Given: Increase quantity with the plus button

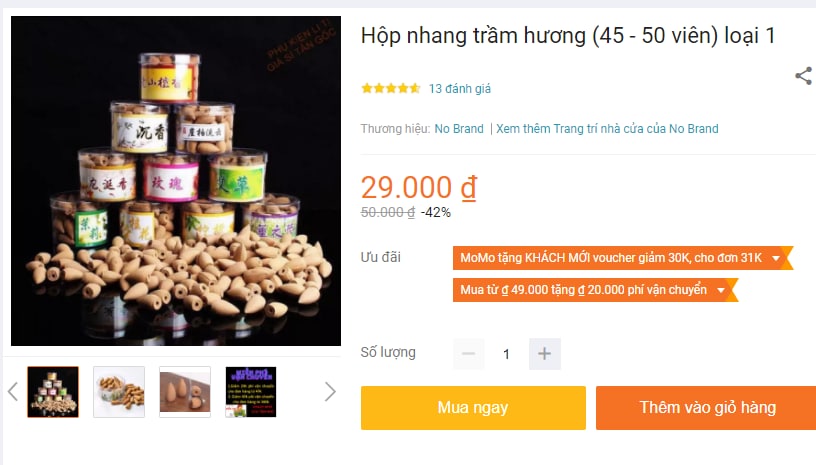Looking at the screenshot, I should tap(544, 354).
